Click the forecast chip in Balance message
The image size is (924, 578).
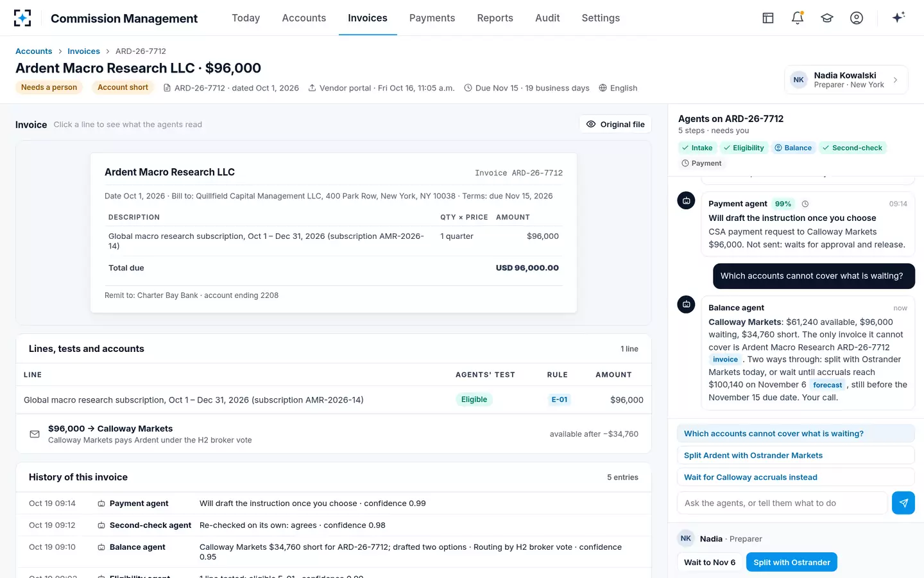pos(828,385)
